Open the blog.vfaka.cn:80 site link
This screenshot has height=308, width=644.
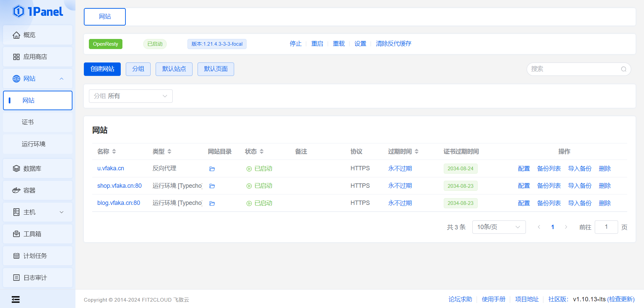(119, 203)
